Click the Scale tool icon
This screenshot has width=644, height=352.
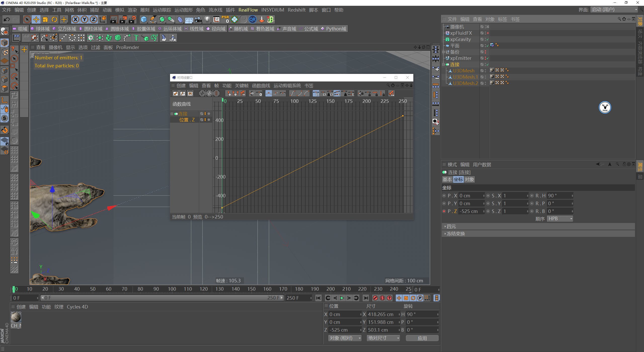coord(45,19)
